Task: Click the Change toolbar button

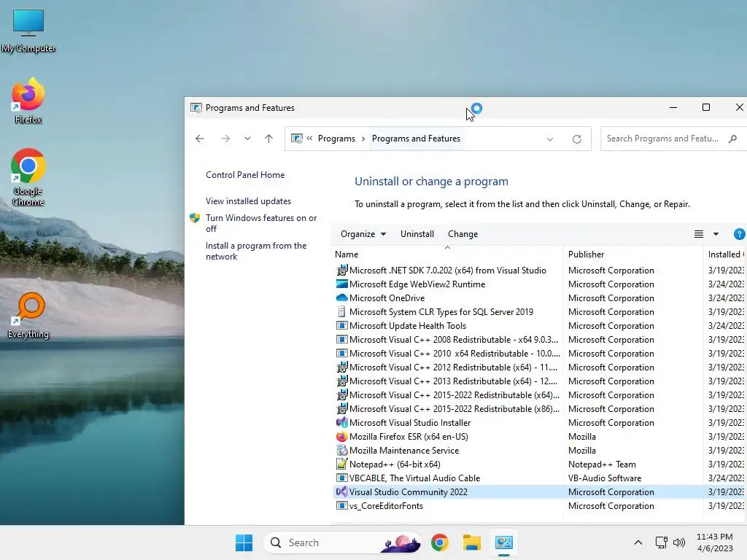Action: [x=462, y=234]
